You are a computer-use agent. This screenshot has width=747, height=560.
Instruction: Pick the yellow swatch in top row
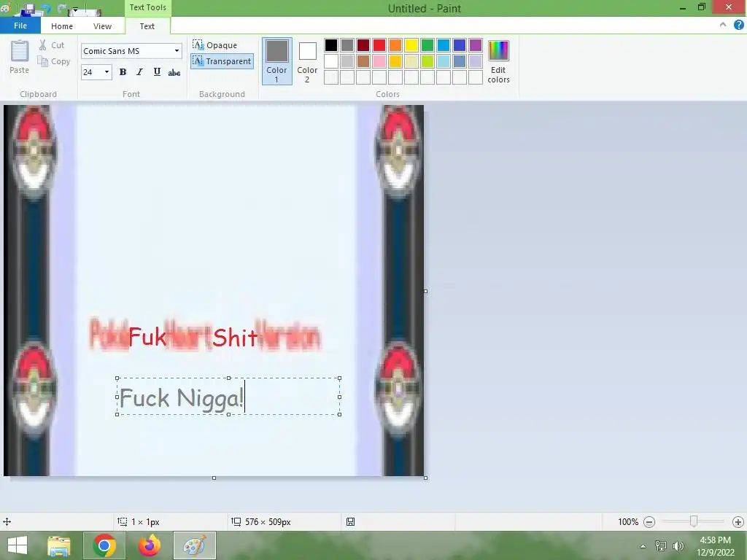click(x=411, y=45)
